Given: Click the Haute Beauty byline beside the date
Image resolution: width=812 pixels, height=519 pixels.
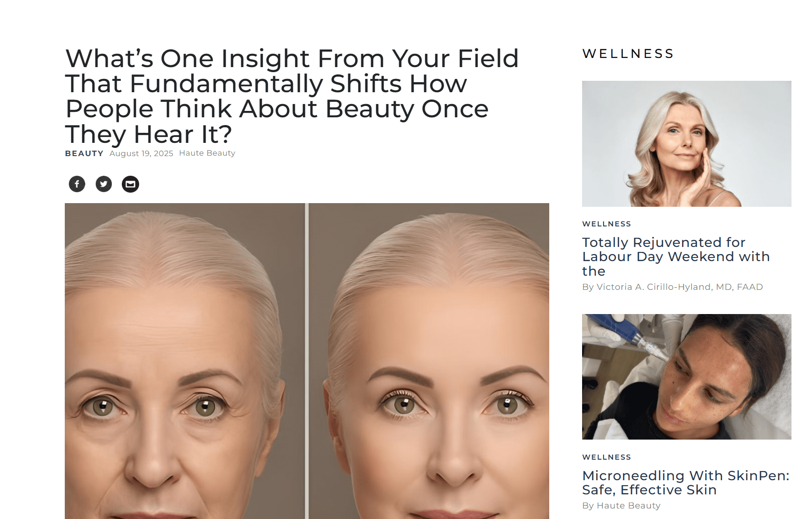Looking at the screenshot, I should point(207,153).
